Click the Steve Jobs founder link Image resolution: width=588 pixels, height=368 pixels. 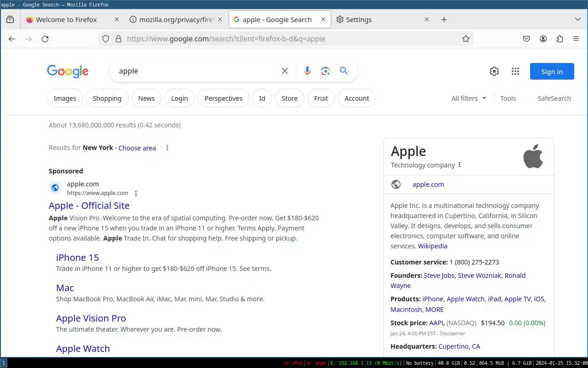[439, 276]
